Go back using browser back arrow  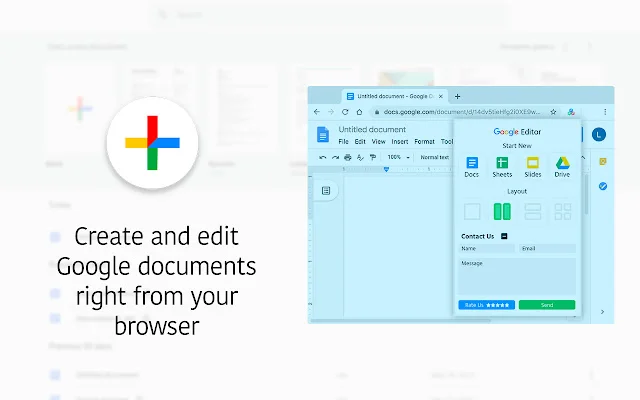coord(317,112)
